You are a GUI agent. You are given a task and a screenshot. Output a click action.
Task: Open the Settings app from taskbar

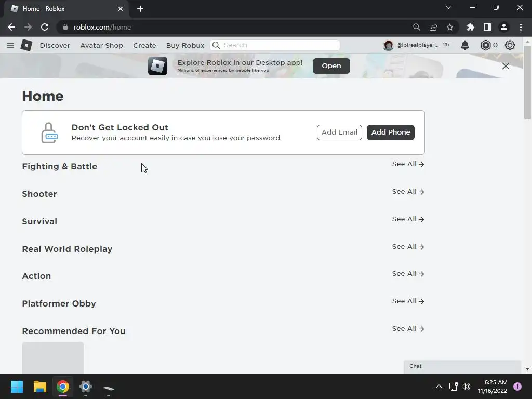point(86,387)
